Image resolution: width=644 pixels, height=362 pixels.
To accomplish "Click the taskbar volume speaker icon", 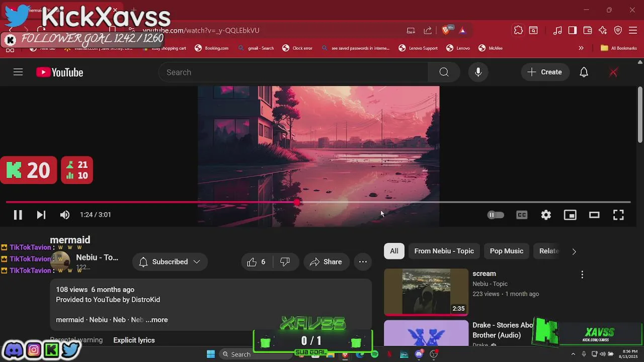I will 603,354.
